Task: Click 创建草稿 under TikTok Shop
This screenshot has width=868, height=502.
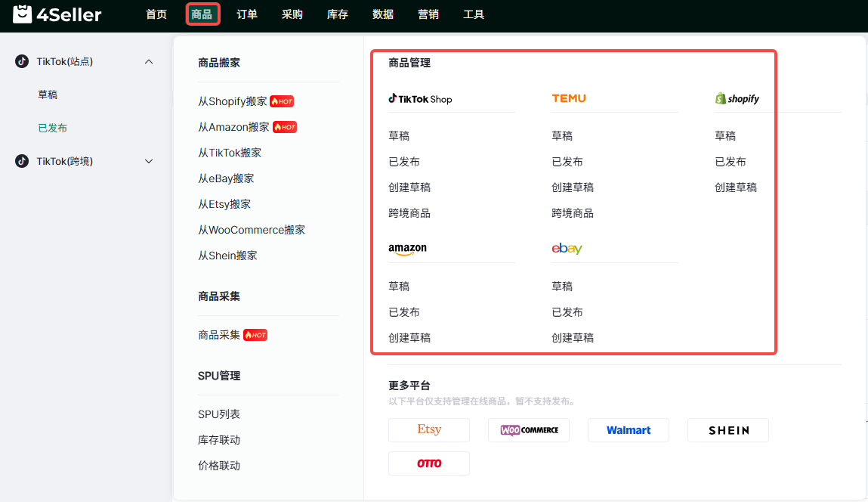Action: pyautogui.click(x=409, y=187)
